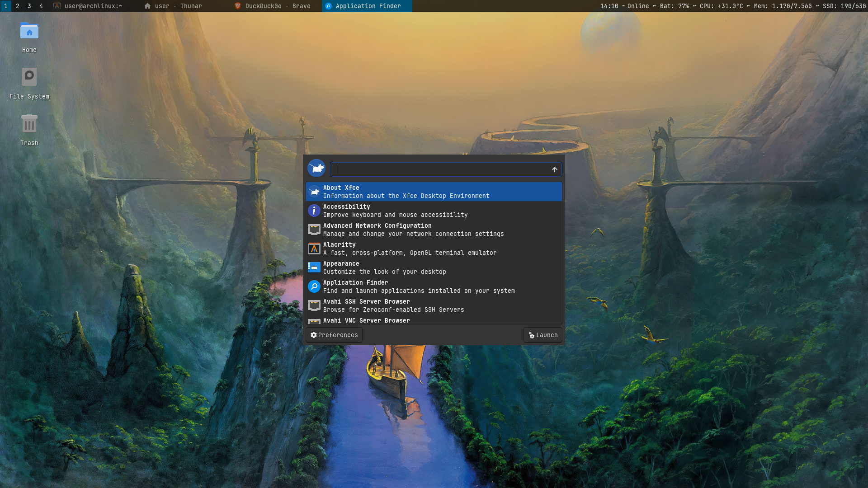Click the Xfce mouse logo icon
This screenshot has width=868, height=488.
pos(316,168)
